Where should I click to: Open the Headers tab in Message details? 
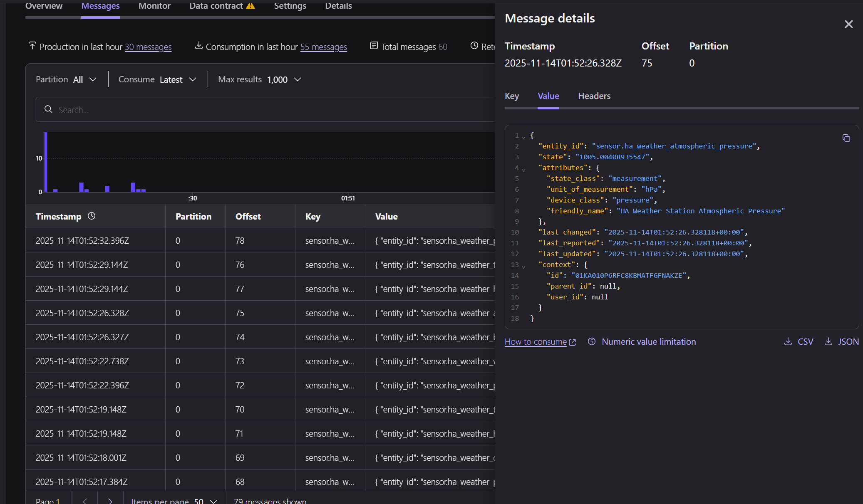coord(594,96)
